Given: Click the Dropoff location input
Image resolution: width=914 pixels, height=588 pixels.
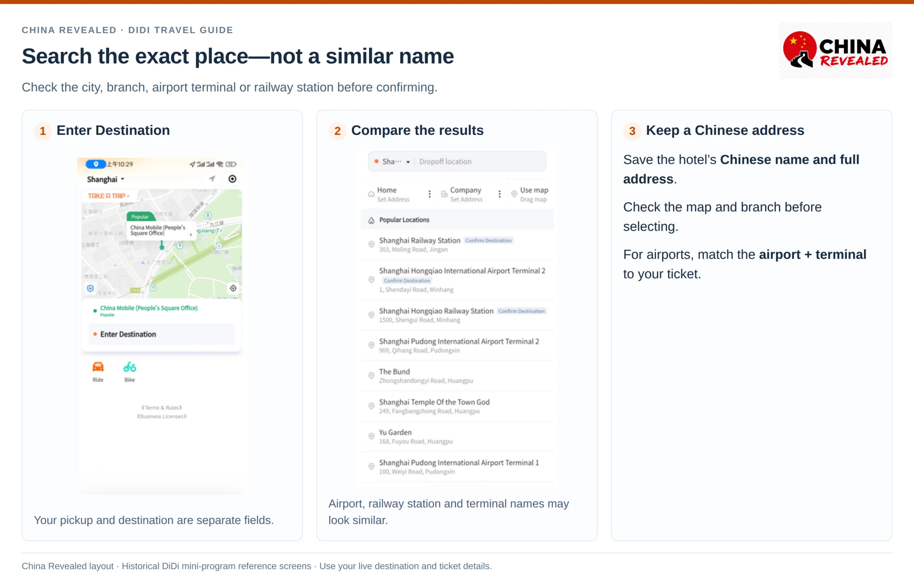Looking at the screenshot, I should [x=480, y=161].
